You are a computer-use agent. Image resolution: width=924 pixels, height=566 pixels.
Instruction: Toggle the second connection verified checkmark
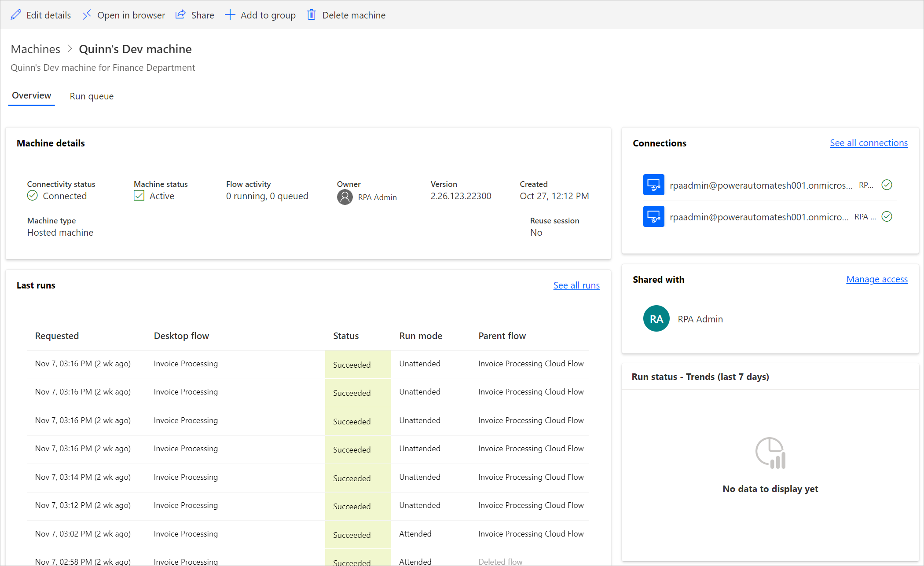888,217
